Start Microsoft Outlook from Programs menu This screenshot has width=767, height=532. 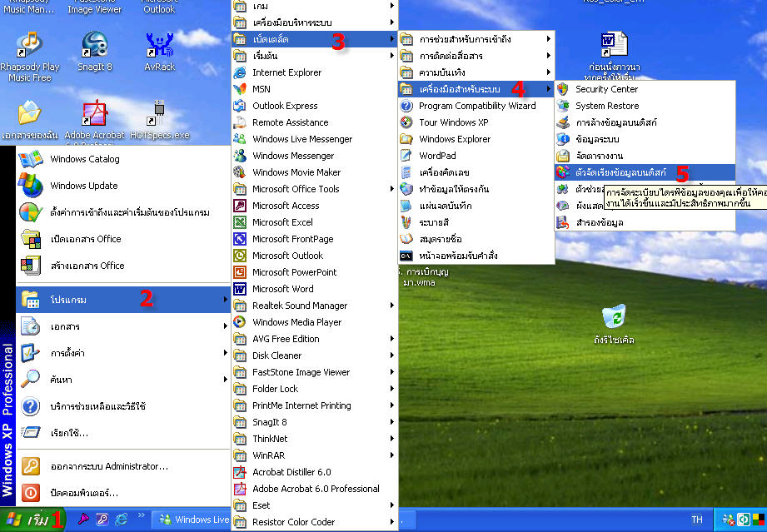[315, 256]
